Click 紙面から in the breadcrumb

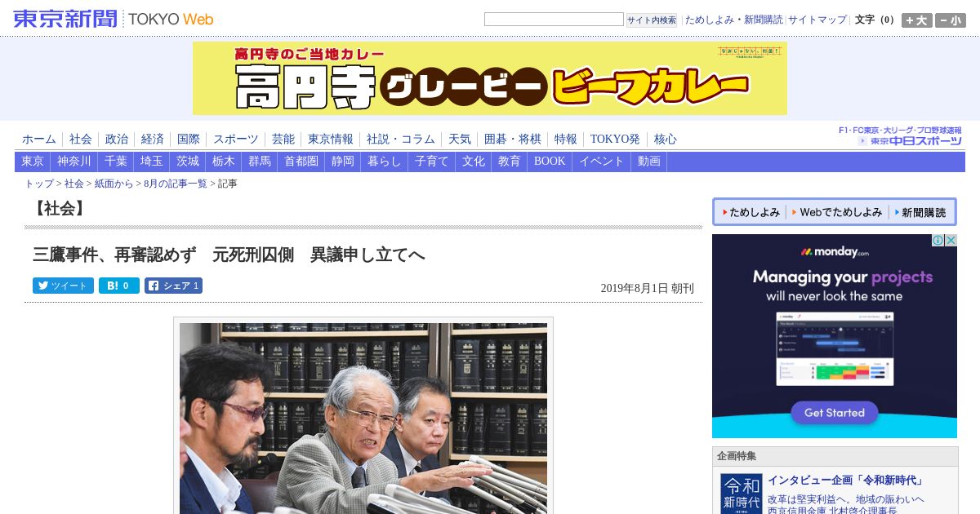pyautogui.click(x=114, y=184)
